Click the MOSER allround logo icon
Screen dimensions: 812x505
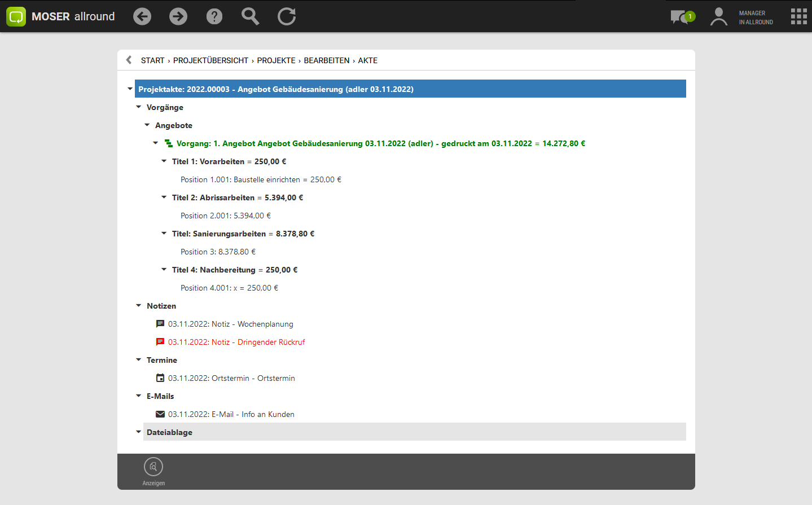tap(16, 16)
